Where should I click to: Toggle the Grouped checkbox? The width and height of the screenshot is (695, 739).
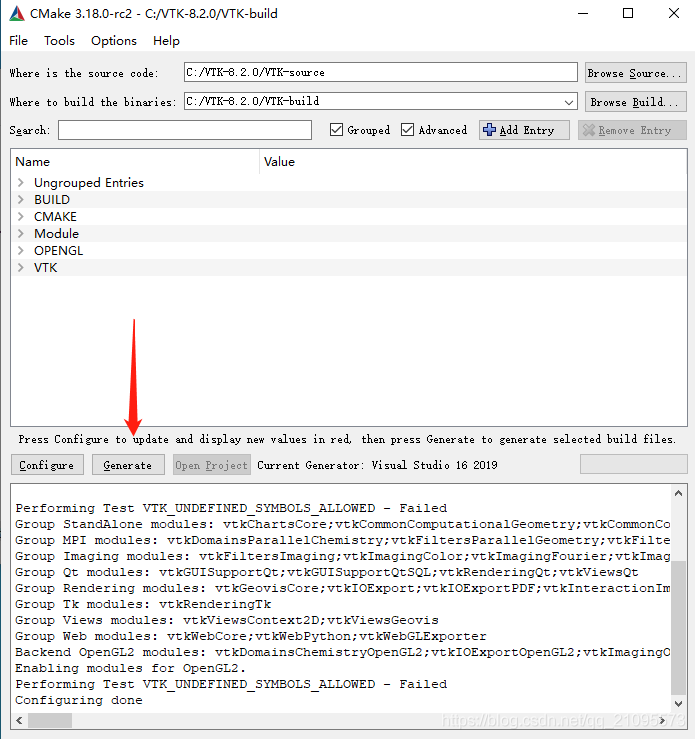click(x=336, y=130)
